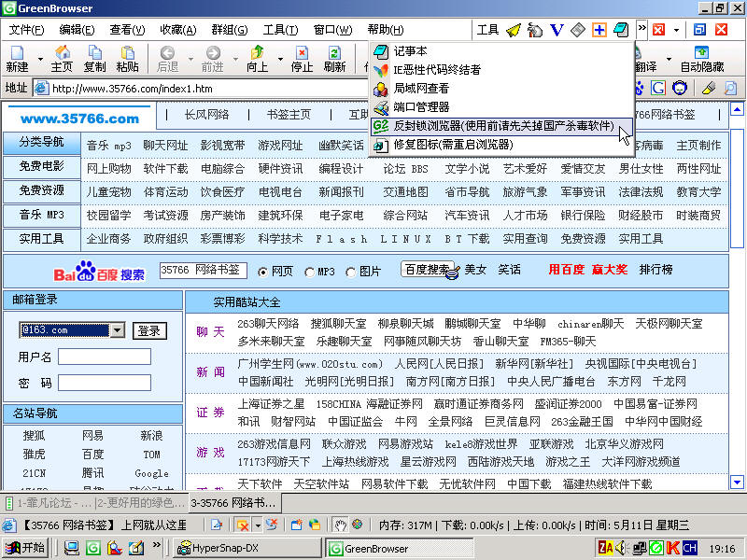Click the page scrollbar down arrow
The height and width of the screenshot is (560, 747).
[737, 483]
